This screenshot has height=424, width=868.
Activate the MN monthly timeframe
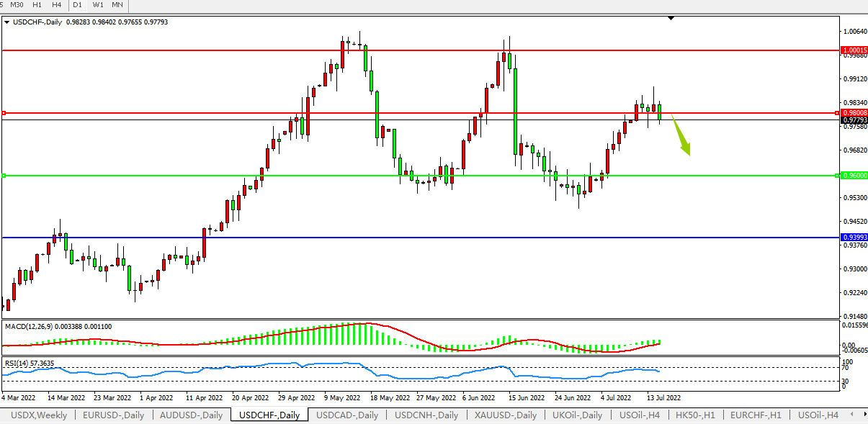coord(117,5)
